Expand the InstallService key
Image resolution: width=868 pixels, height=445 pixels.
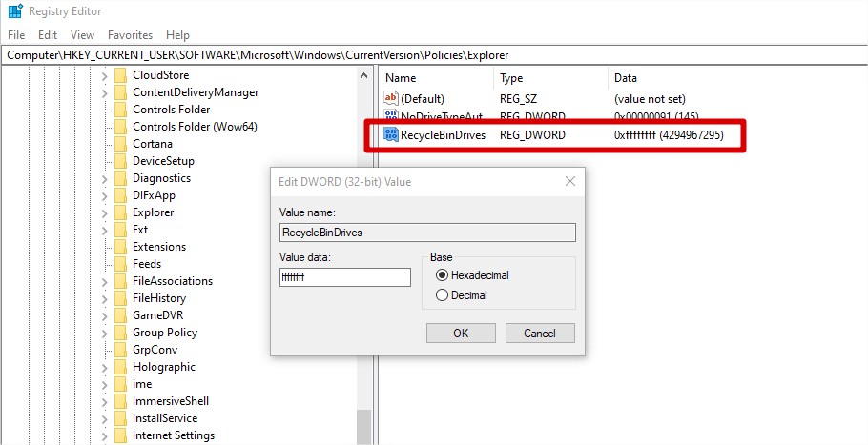click(104, 418)
